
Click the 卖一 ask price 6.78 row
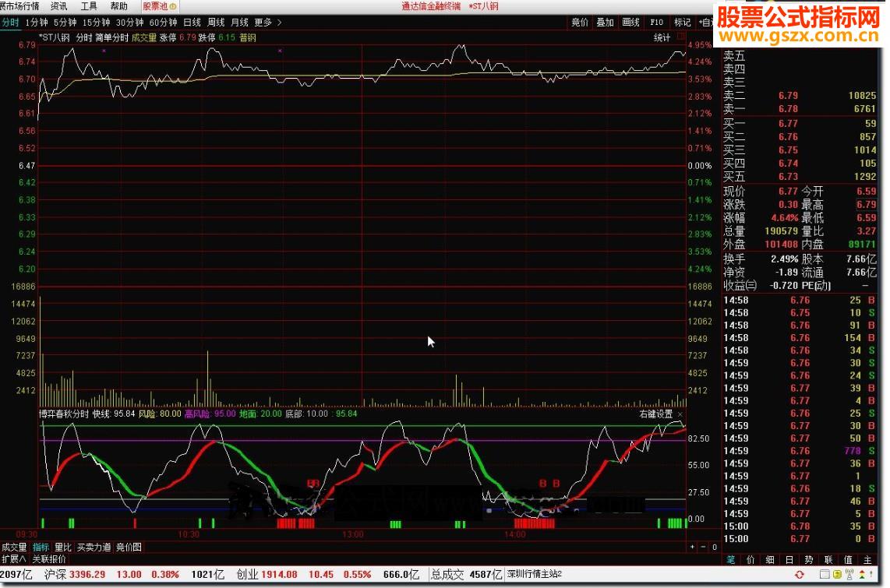tap(800, 109)
